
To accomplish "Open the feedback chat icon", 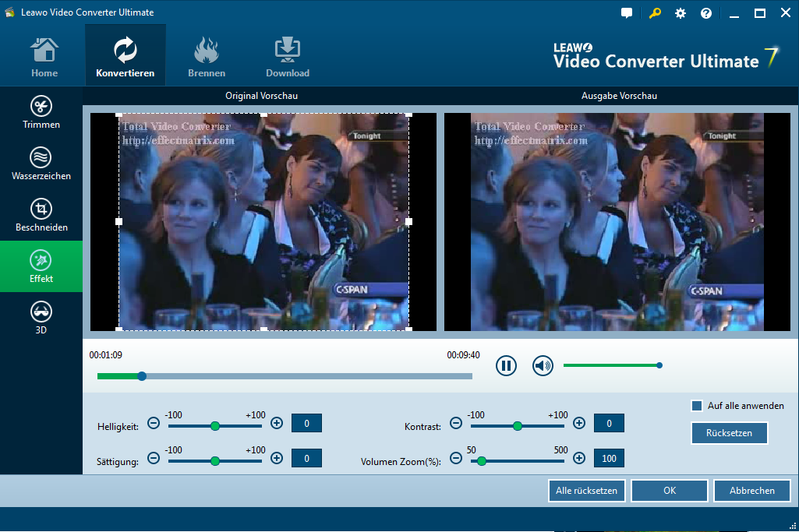I will (x=627, y=13).
